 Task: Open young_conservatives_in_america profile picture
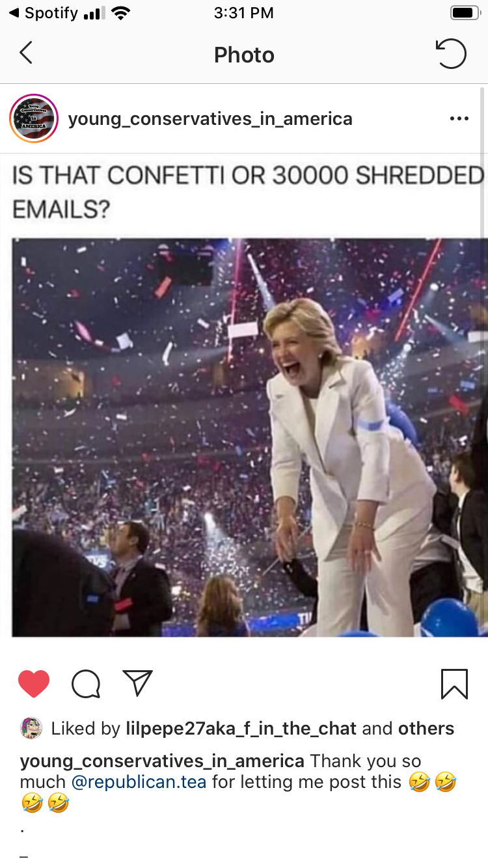pos(34,118)
